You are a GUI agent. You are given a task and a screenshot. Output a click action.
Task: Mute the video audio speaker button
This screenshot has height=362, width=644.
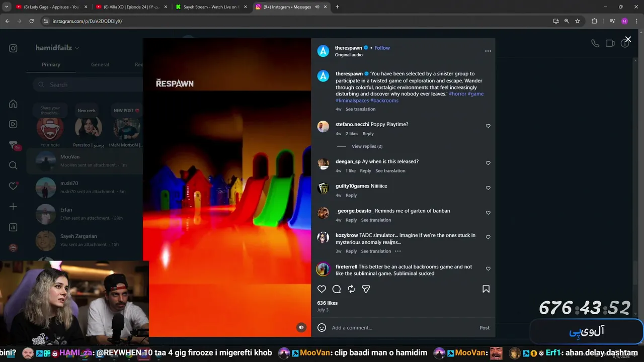pos(301,327)
